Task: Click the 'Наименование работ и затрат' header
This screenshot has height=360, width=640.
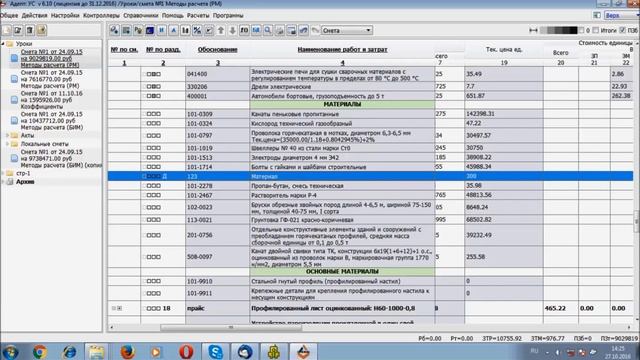Action: 342,49
